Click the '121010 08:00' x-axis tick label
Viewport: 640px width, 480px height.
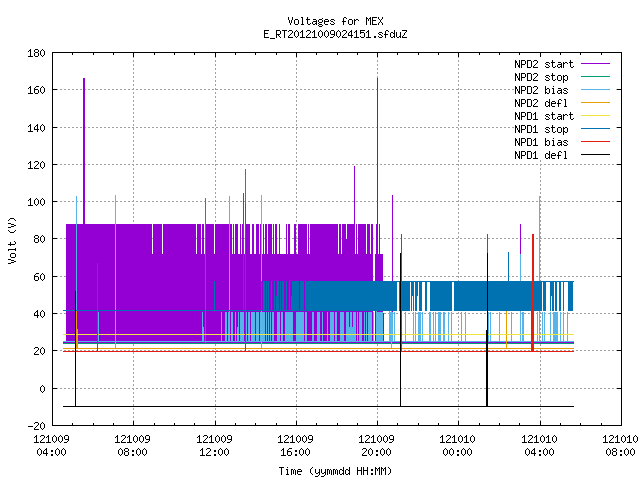point(620,446)
